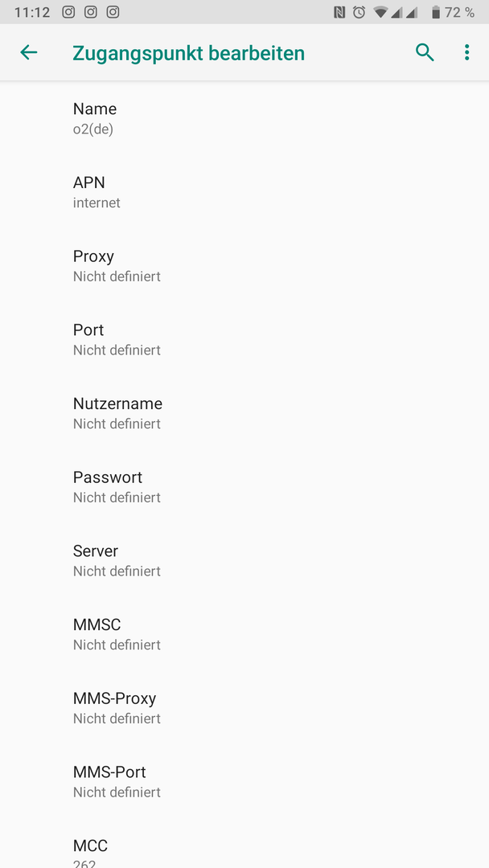The image size is (489, 868).
Task: Tap the first Instagram notification icon
Action: click(x=68, y=12)
